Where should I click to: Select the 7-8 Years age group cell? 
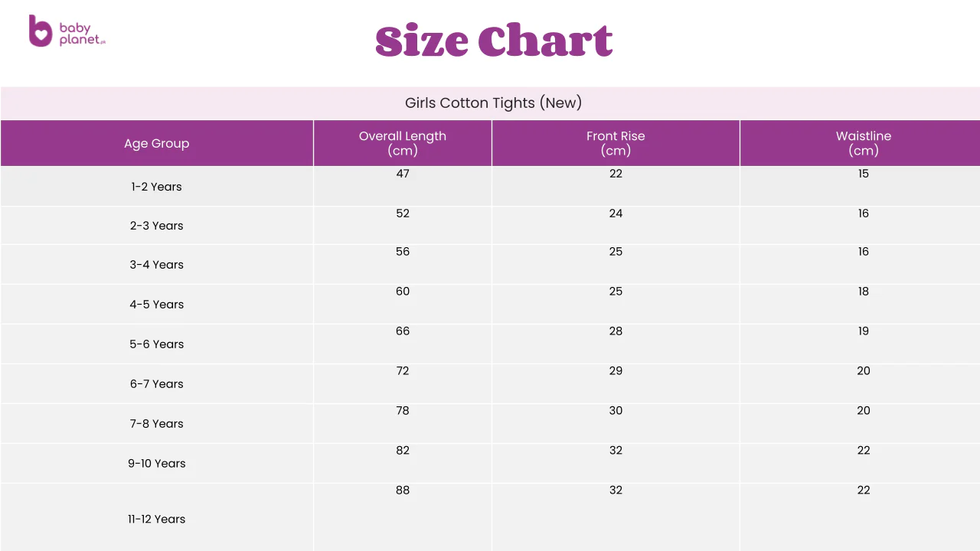156,424
